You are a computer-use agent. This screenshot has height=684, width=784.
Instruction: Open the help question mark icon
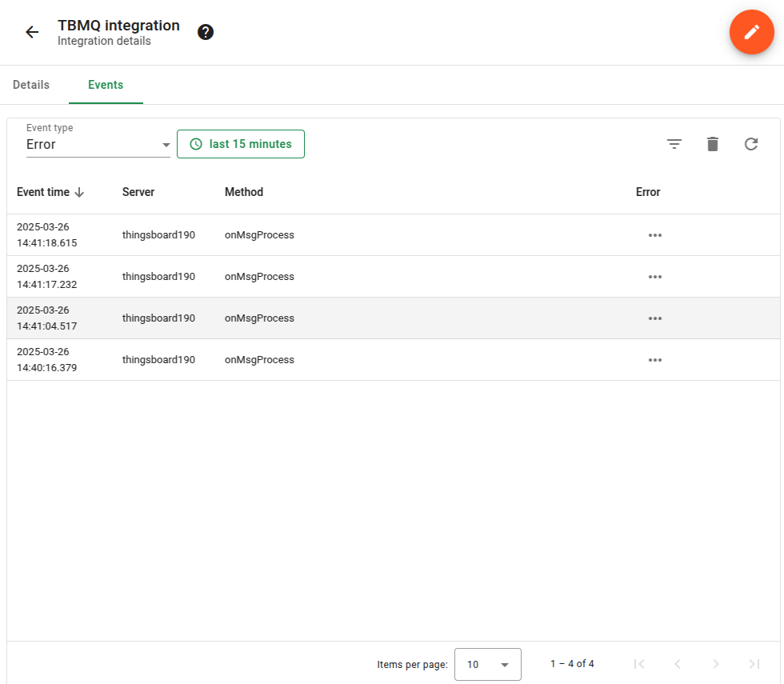pos(206,32)
